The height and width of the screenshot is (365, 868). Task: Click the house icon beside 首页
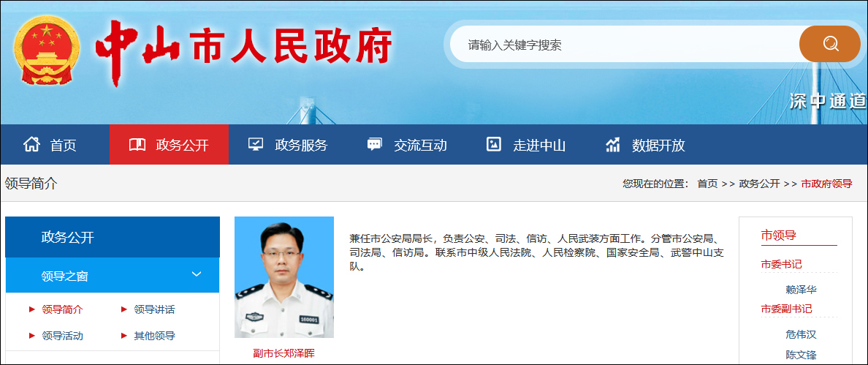31,145
